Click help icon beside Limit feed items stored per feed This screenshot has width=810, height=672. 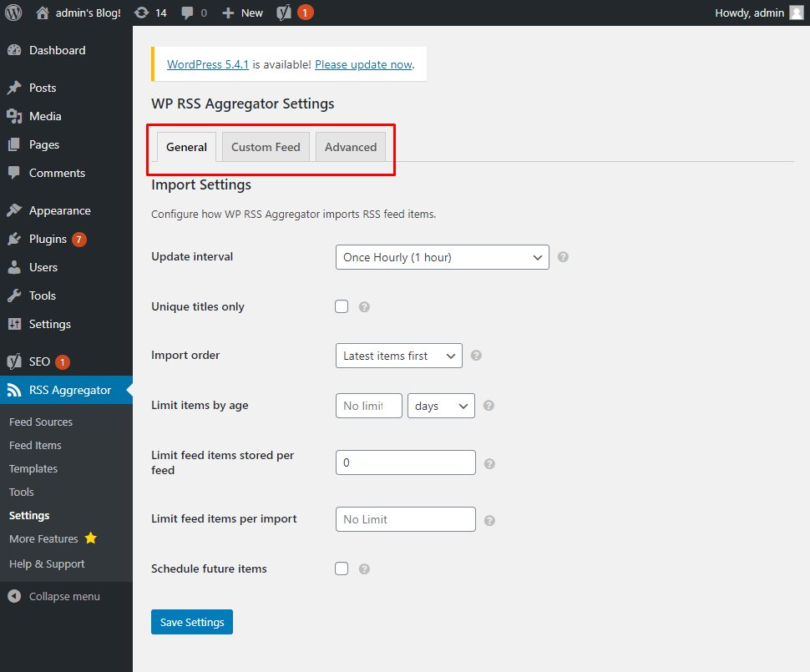click(x=489, y=464)
